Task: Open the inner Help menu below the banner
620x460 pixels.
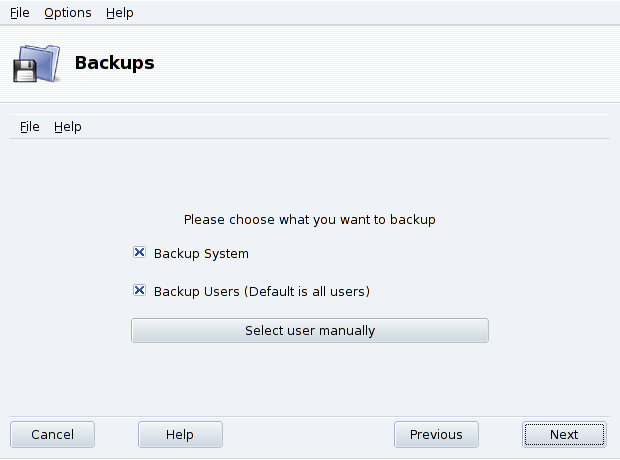Action: pos(68,127)
